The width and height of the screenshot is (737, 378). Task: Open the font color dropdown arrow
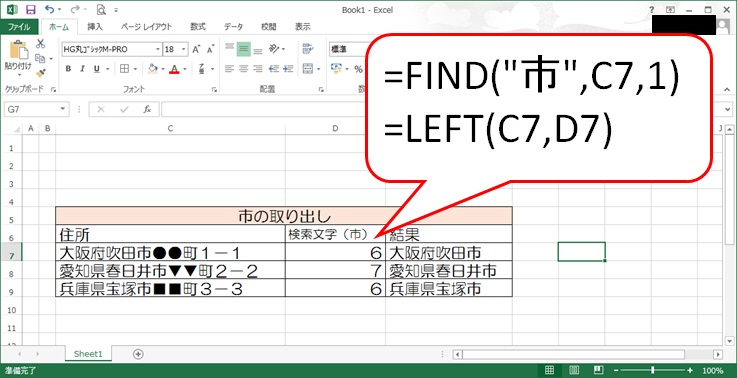(x=185, y=69)
